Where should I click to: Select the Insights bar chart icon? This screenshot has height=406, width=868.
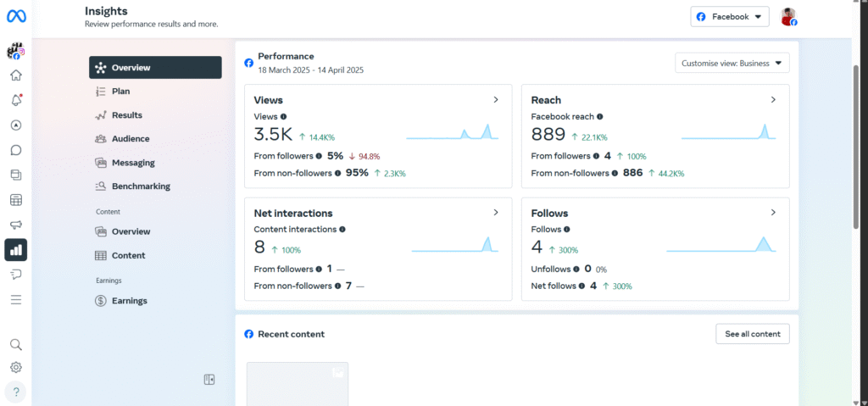(15, 249)
